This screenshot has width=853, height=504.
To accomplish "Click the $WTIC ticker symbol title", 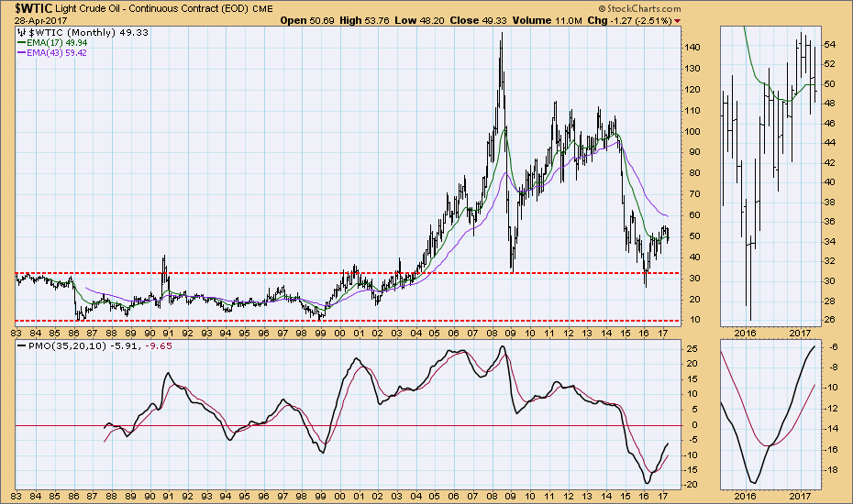I will coord(29,6).
